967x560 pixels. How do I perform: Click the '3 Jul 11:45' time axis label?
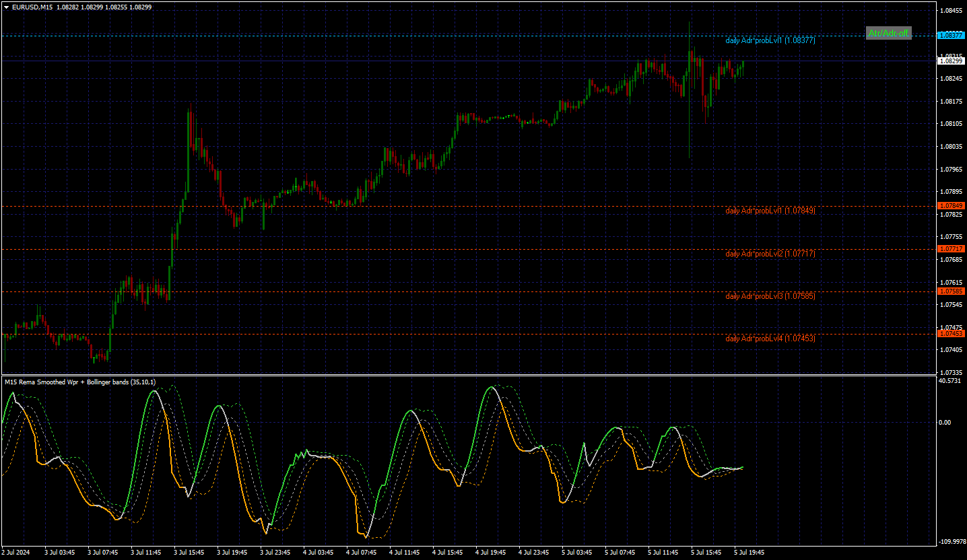pyautogui.click(x=146, y=553)
